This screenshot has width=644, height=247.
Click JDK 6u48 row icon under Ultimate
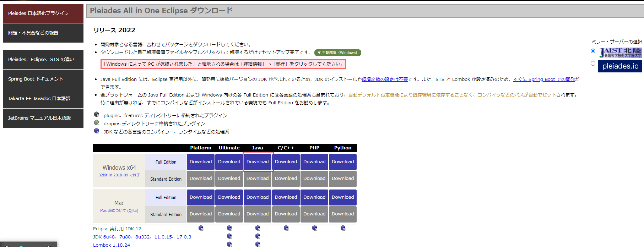(229, 236)
